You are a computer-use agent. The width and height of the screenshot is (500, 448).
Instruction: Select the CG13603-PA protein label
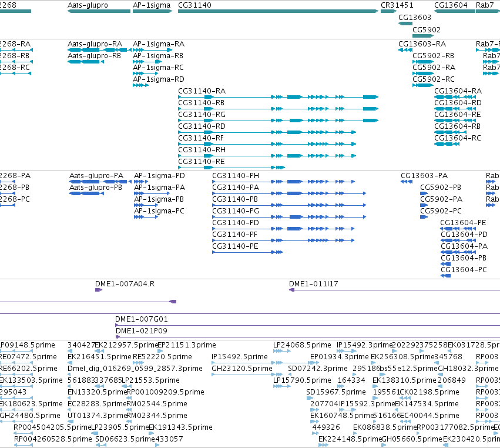pyautogui.click(x=424, y=176)
